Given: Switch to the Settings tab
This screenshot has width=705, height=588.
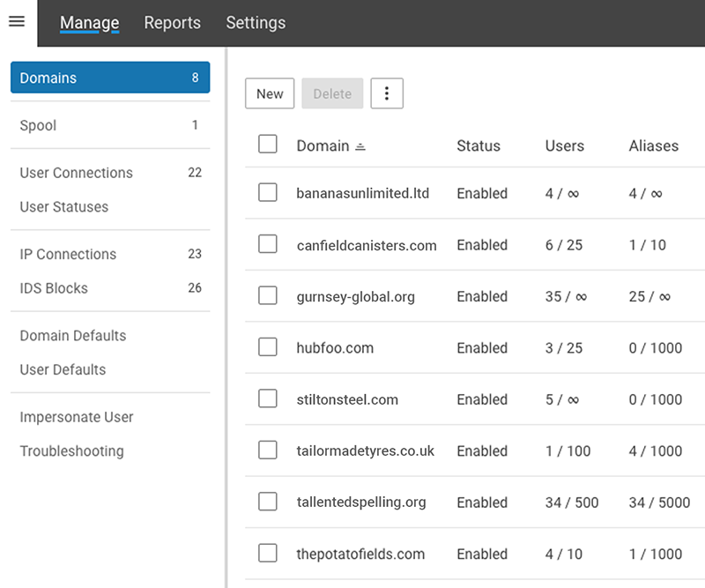Looking at the screenshot, I should pyautogui.click(x=256, y=23).
